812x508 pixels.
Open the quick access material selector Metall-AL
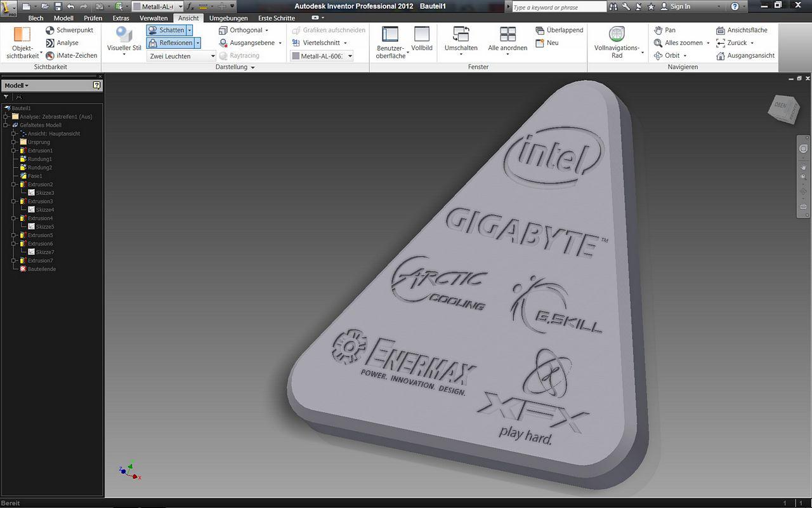[x=157, y=6]
